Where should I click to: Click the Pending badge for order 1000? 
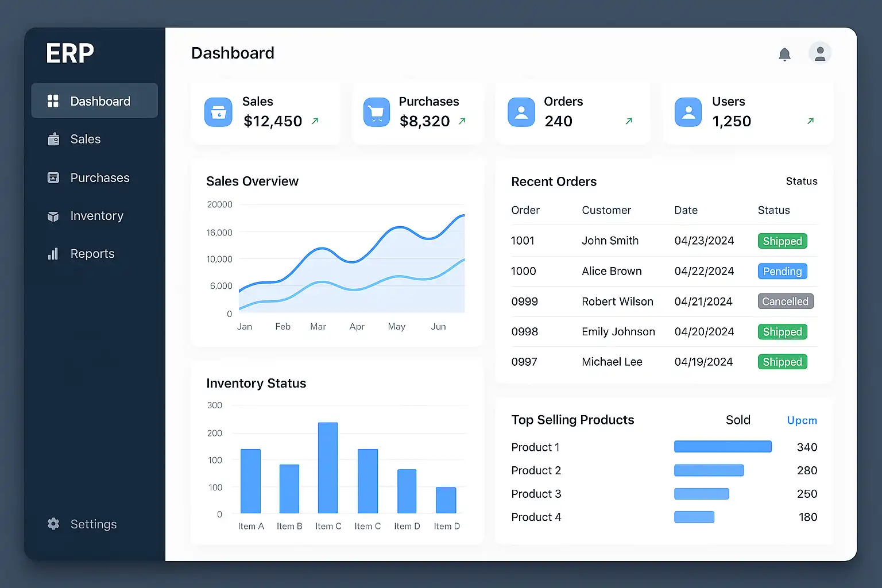(782, 271)
